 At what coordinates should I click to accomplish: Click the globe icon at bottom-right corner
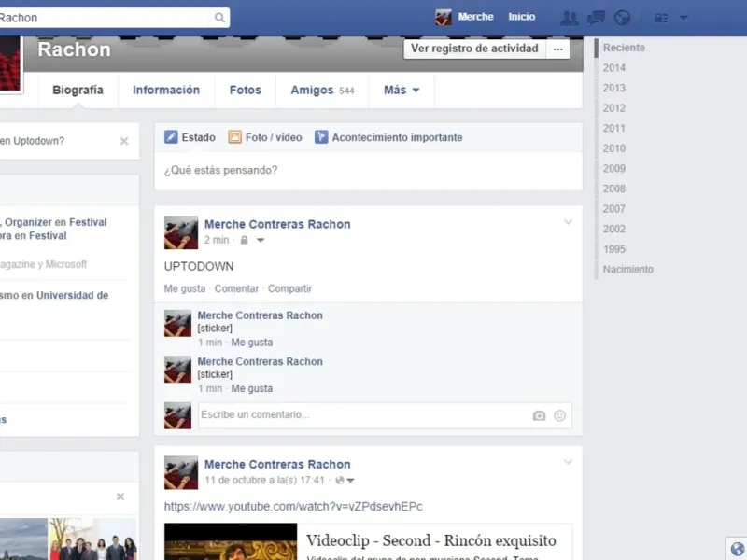tap(737, 549)
